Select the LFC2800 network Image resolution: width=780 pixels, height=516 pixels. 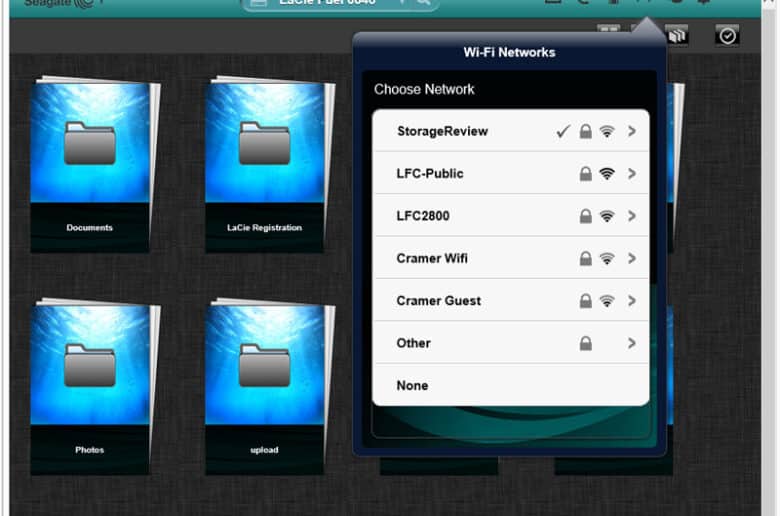[510, 215]
